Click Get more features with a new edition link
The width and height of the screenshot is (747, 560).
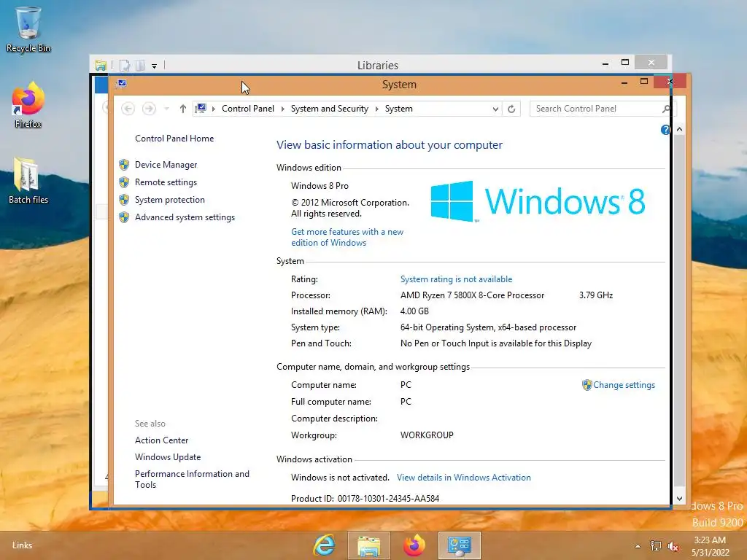click(347, 237)
